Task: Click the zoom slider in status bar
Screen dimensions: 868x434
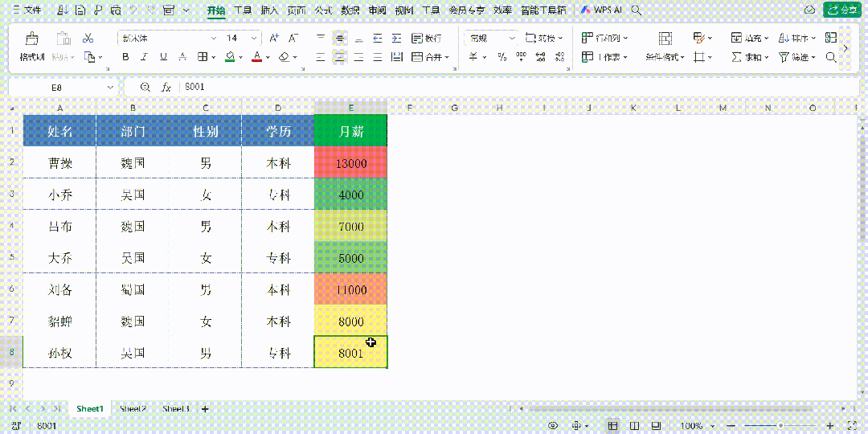Action: click(x=780, y=425)
